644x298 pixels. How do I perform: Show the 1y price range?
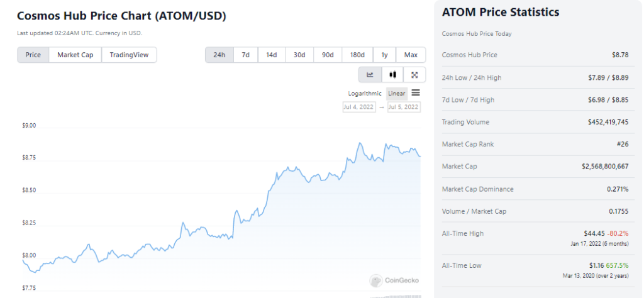[384, 55]
